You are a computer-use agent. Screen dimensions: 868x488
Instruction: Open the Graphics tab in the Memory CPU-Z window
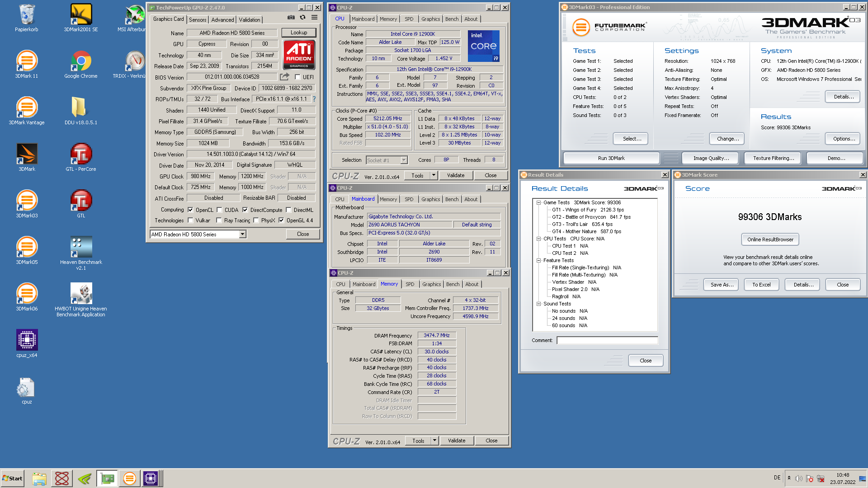coord(431,284)
